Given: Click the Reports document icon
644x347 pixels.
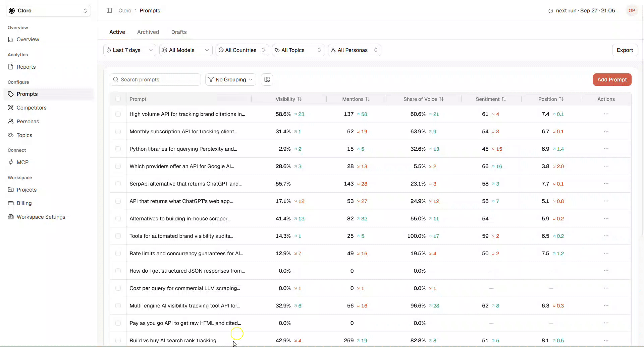Looking at the screenshot, I should [x=11, y=67].
